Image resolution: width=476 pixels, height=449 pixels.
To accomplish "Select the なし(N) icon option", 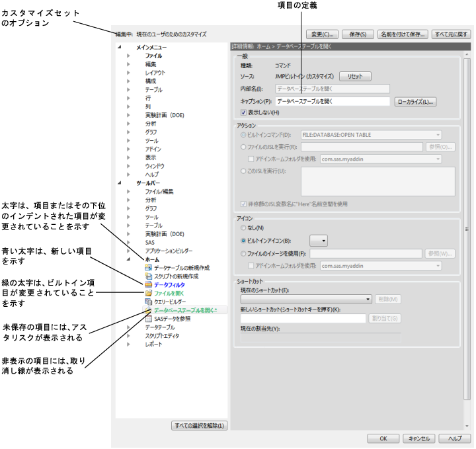I will 243,227.
